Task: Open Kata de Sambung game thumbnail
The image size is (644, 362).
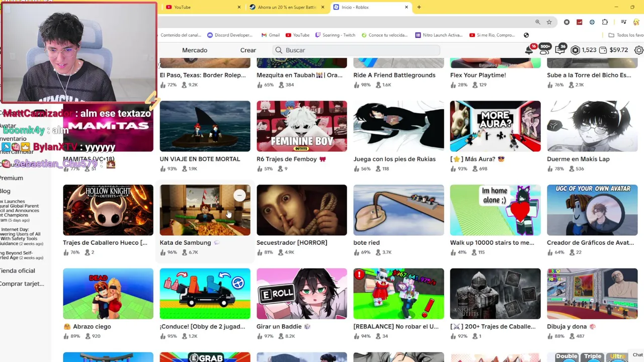Action: point(205,210)
